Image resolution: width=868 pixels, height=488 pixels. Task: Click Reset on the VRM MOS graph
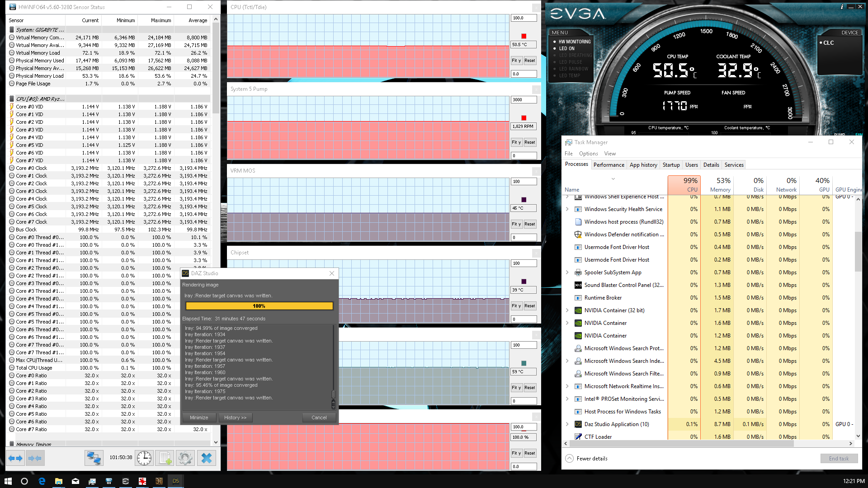pyautogui.click(x=529, y=224)
